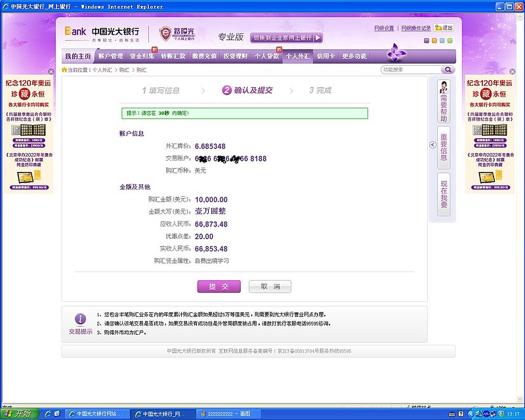Click the 路阳光 shield badge icon

165,33
